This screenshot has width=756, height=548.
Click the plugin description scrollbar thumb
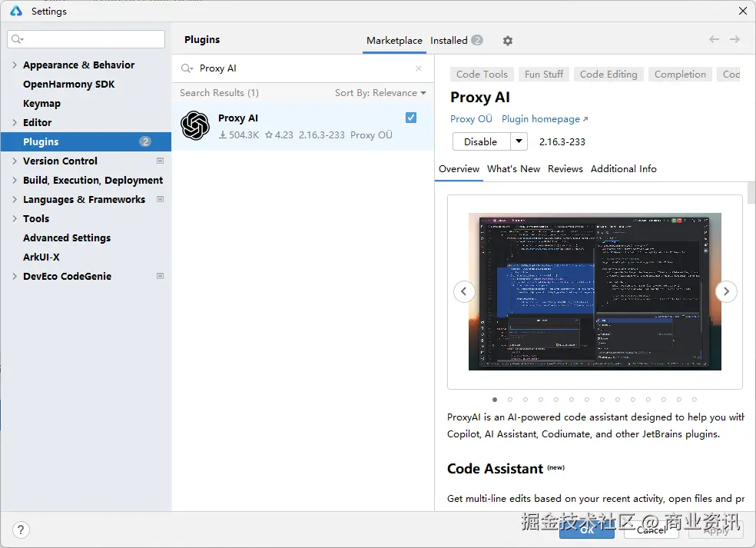751,193
